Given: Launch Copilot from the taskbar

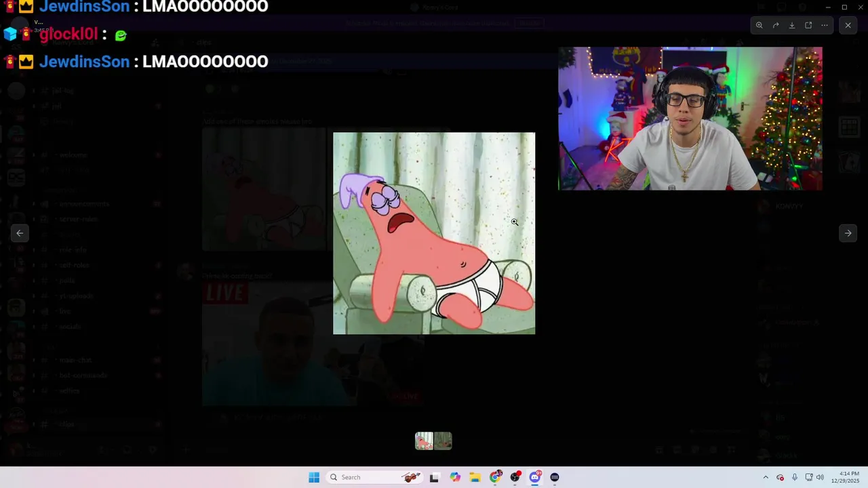Looking at the screenshot, I should (455, 477).
